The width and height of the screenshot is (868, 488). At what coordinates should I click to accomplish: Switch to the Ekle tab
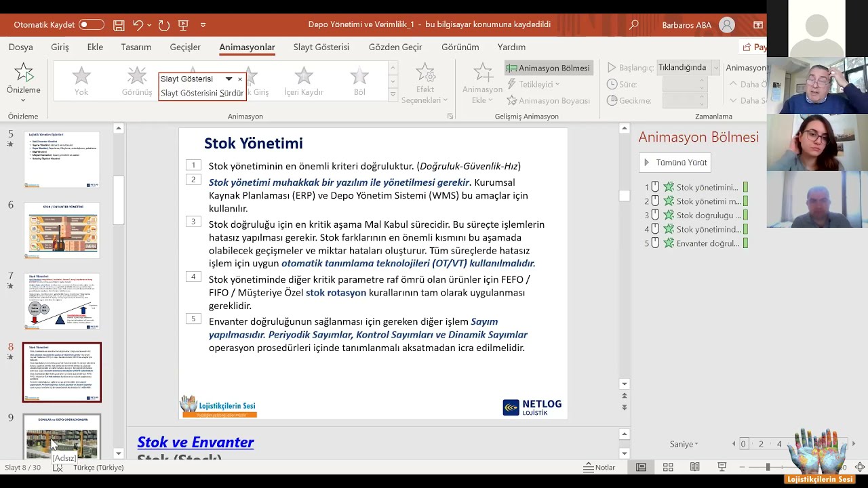(95, 47)
